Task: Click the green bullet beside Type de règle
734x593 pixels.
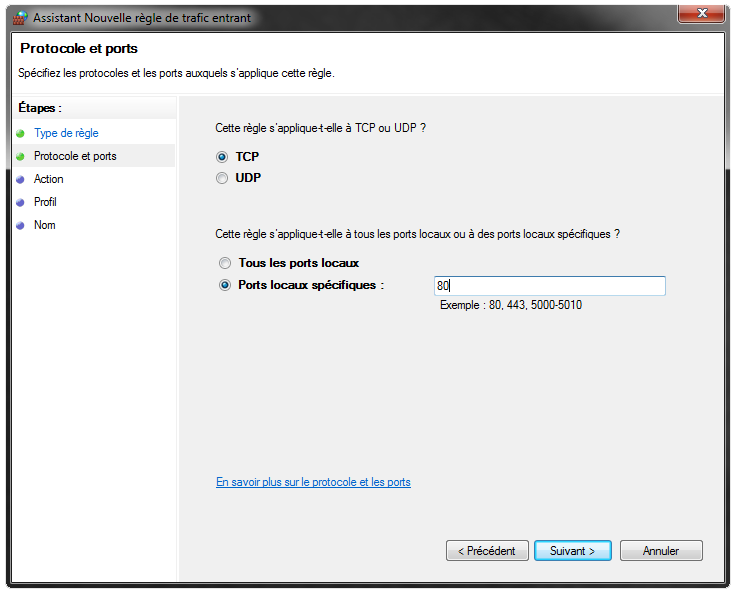Action: point(20,133)
